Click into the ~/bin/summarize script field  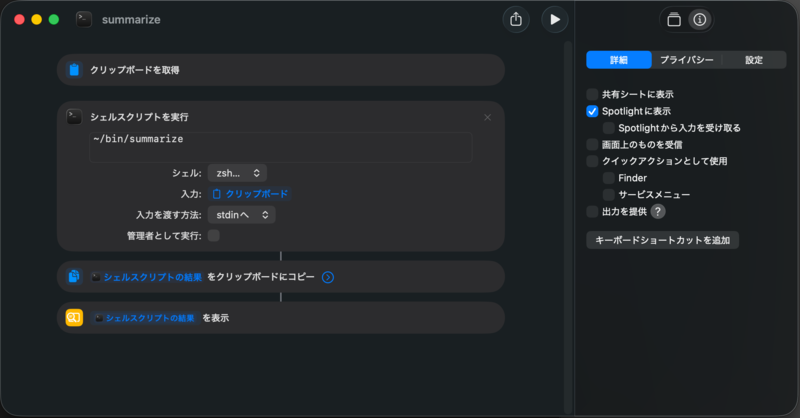(x=281, y=147)
